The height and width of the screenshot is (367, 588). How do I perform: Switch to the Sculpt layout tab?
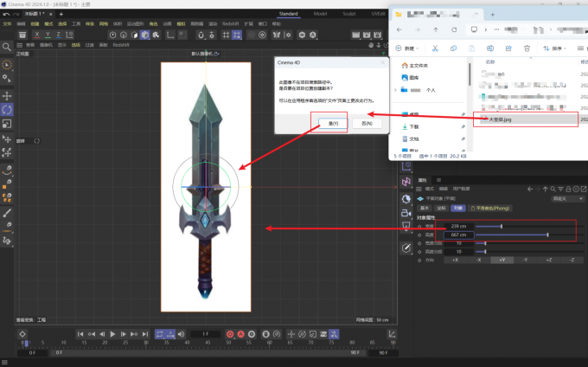coord(348,14)
